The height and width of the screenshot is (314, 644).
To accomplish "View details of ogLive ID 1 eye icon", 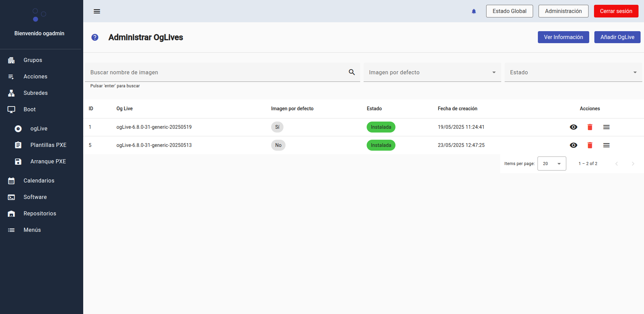I will 573,127.
